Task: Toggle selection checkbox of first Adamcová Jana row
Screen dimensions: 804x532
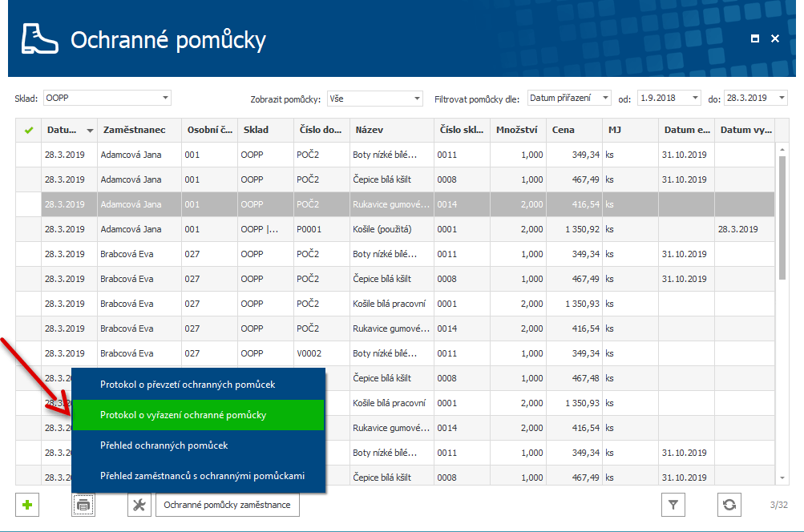Action: point(29,155)
